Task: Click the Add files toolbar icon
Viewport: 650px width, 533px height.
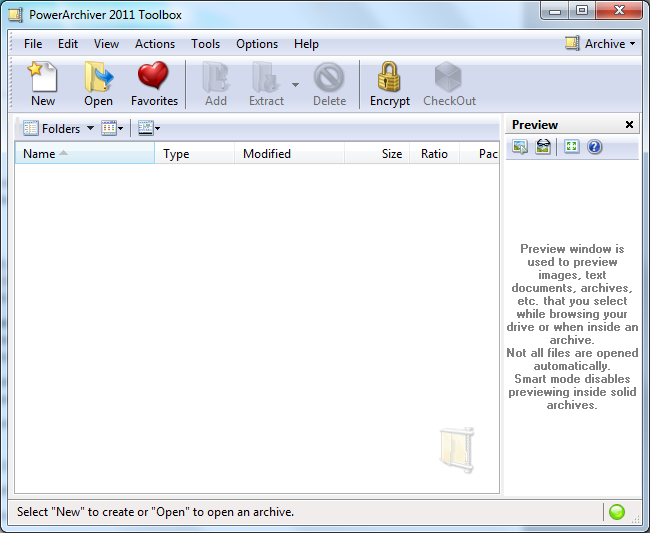Action: click(x=216, y=83)
